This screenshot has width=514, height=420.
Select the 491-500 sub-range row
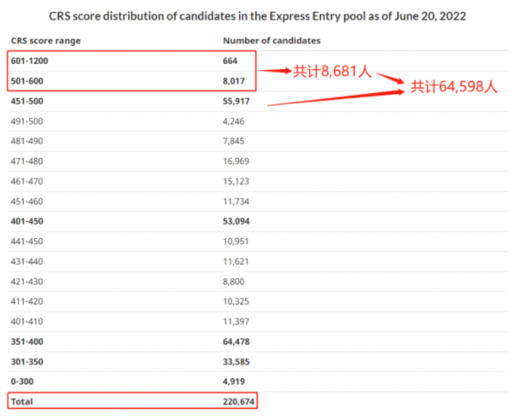(257, 121)
